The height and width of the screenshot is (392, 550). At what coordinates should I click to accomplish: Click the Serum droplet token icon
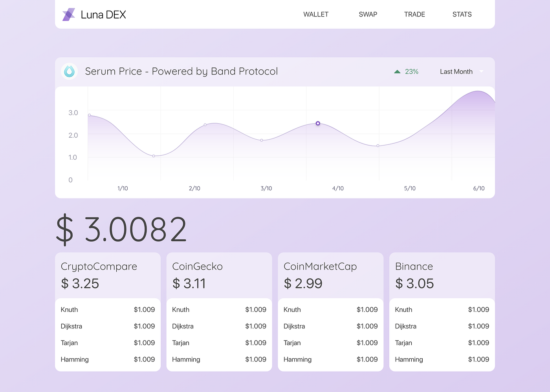click(x=70, y=71)
